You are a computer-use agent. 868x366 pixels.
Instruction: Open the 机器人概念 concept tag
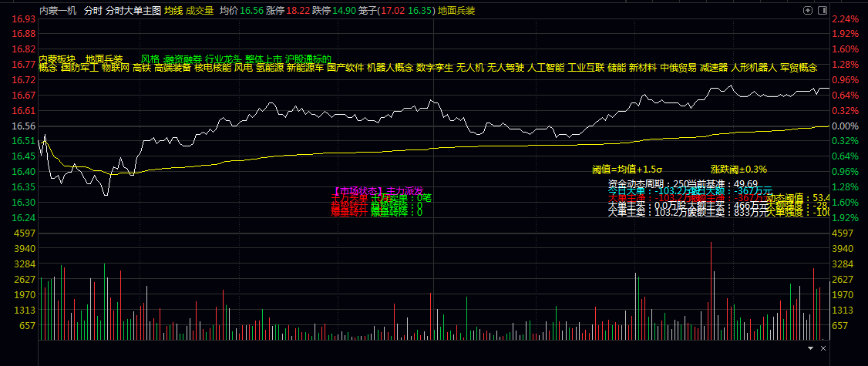click(x=390, y=68)
